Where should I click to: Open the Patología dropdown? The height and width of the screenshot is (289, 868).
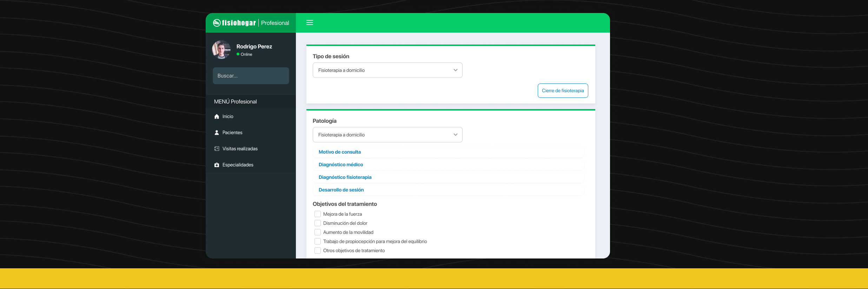click(x=387, y=135)
